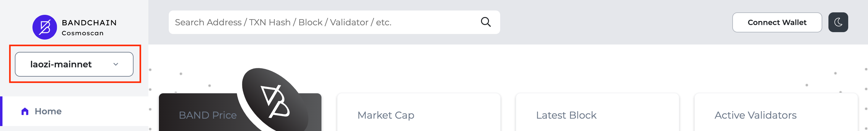Click the magnifying glass search icon
868x131 pixels.
point(486,22)
